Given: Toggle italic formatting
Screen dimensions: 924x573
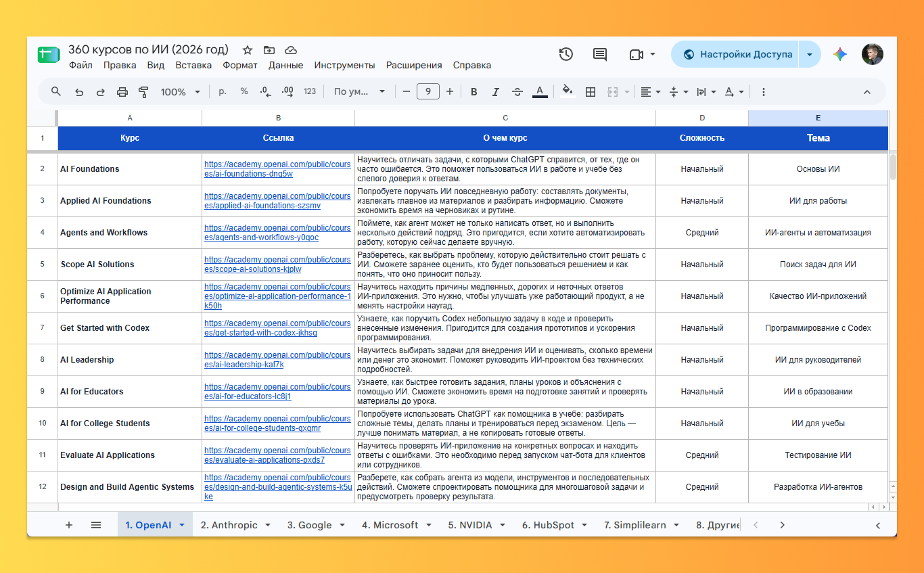Looking at the screenshot, I should click(x=495, y=92).
